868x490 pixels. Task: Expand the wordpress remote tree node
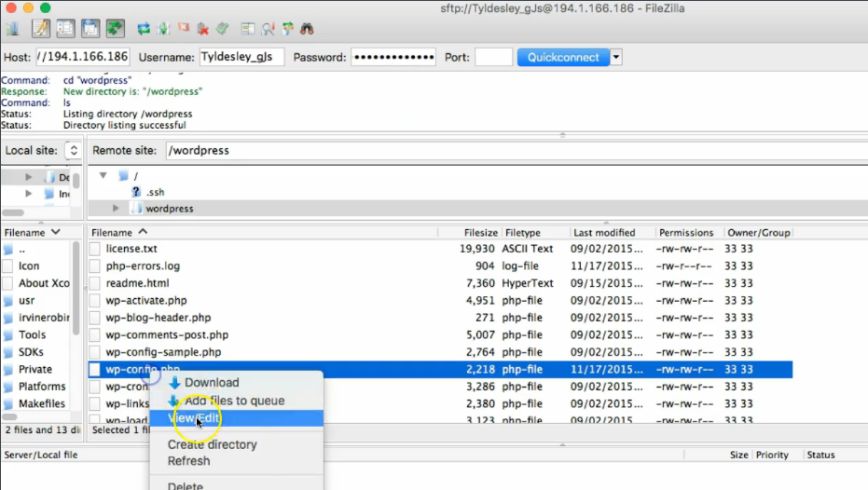(116, 209)
